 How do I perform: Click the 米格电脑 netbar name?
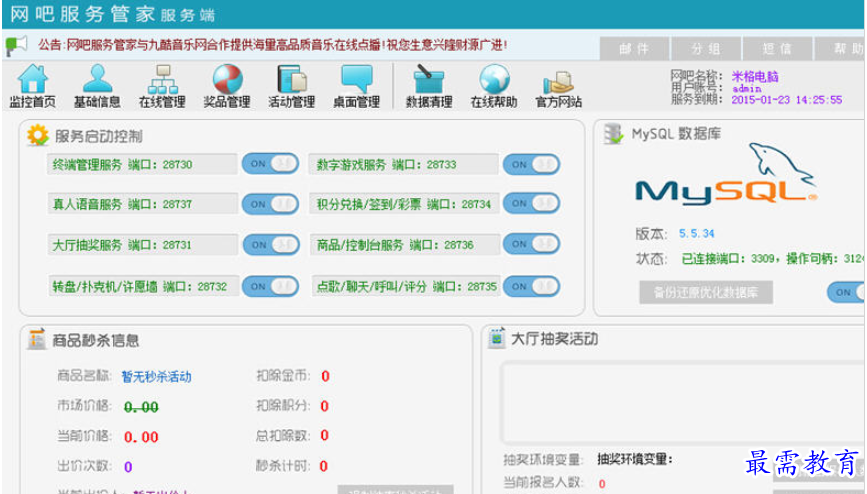(x=755, y=76)
